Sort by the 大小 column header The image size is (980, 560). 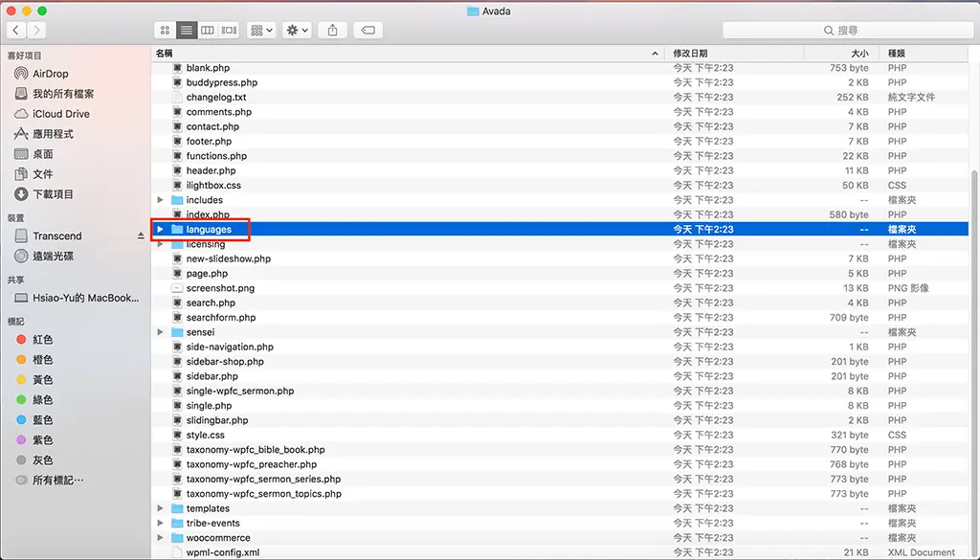point(841,53)
